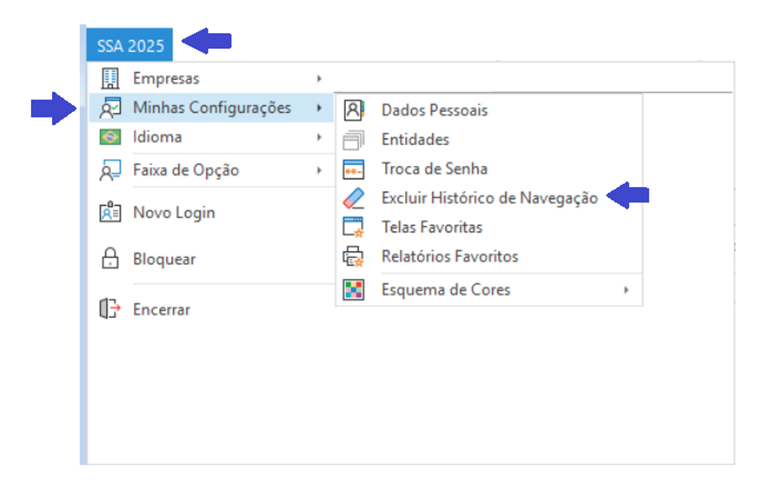Open the SSA 2025 menu tab
This screenshot has height=486, width=761.
pos(130,45)
